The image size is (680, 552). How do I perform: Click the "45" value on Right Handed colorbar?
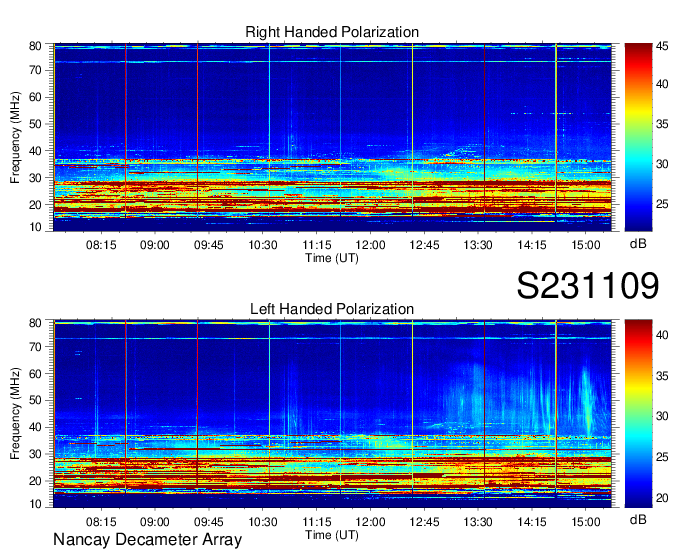pos(662,46)
